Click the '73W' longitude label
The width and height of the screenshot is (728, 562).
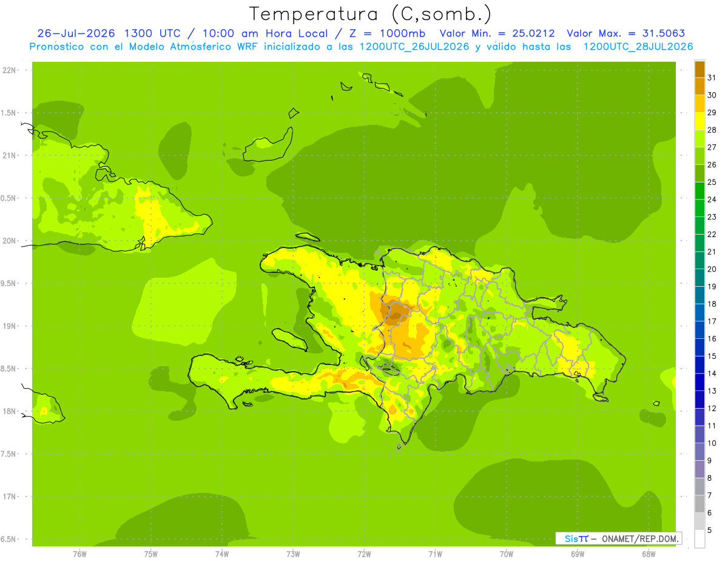pos(293,554)
